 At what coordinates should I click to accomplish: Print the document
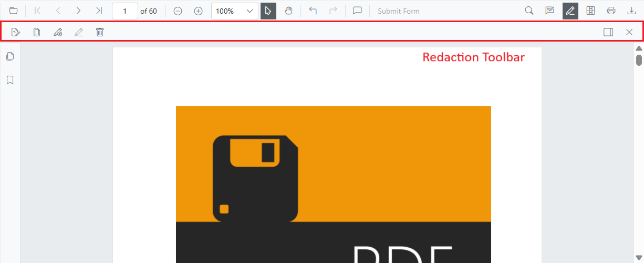(x=611, y=11)
